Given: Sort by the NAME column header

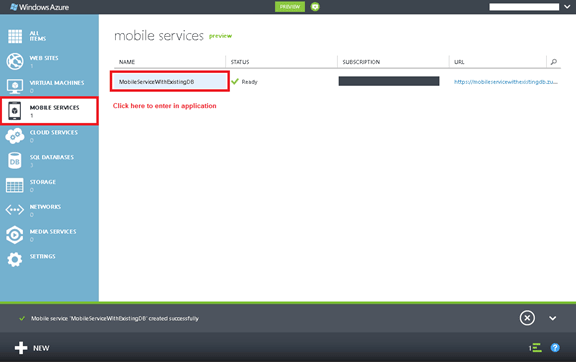Looking at the screenshot, I should [x=127, y=62].
